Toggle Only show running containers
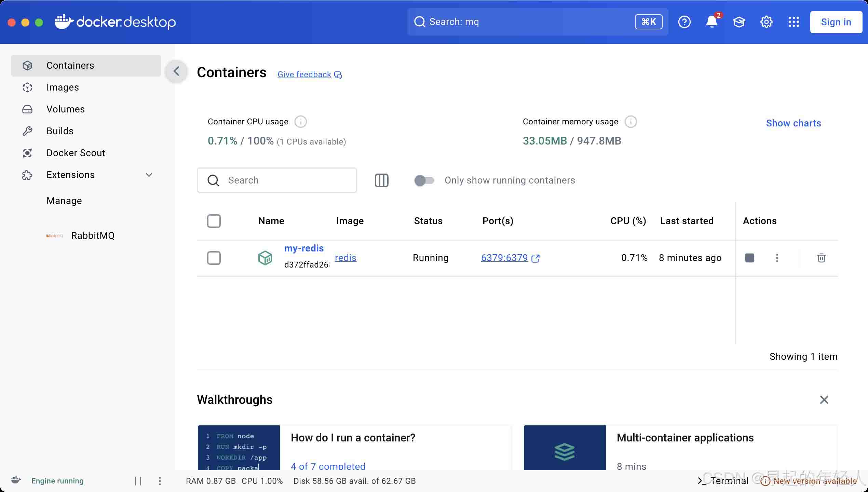Screen dimensions: 868x492 pyautogui.click(x=424, y=180)
